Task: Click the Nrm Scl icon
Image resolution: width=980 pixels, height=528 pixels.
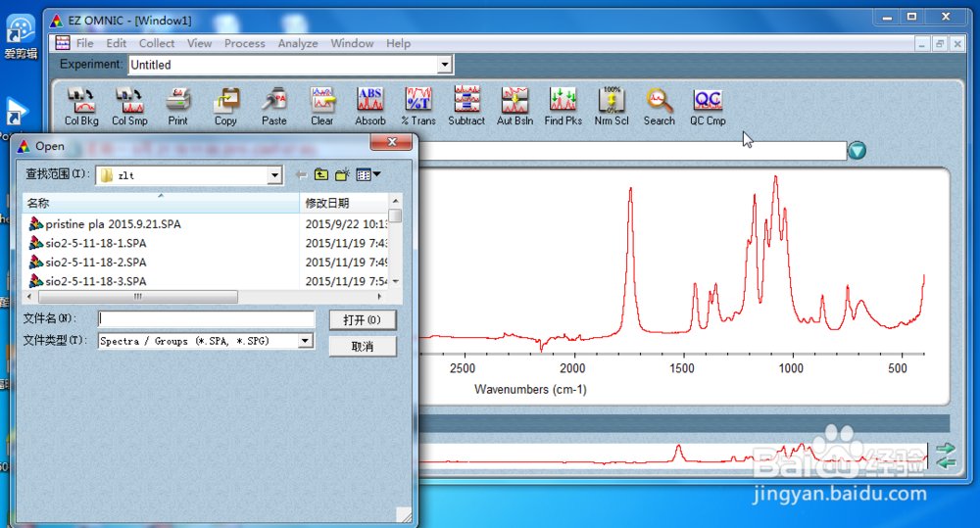Action: 612,106
